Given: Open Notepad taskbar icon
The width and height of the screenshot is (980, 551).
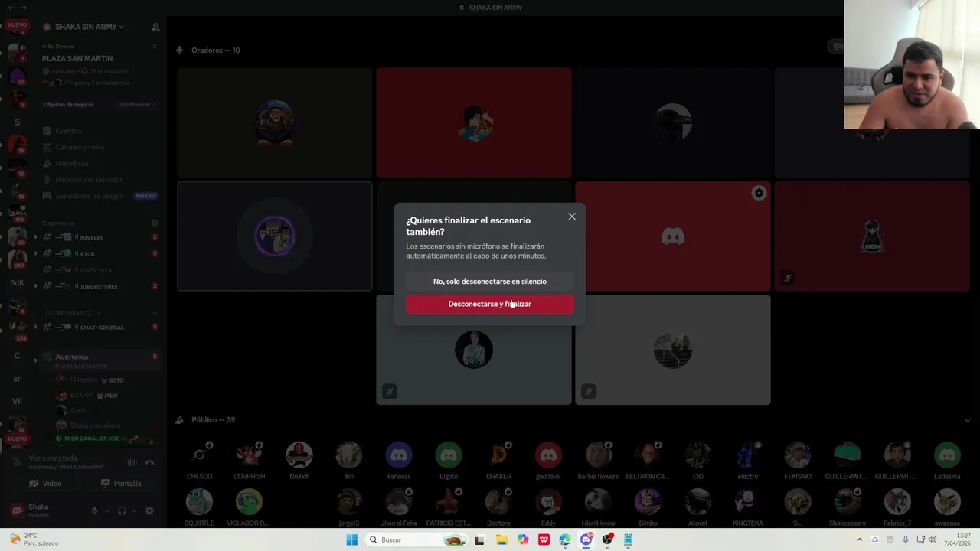Looking at the screenshot, I should pos(628,540).
